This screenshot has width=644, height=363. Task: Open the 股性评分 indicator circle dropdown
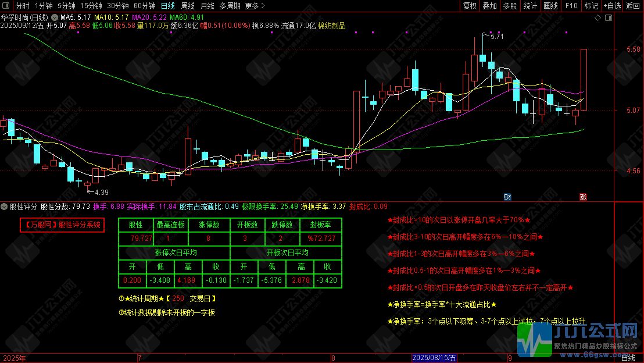click(4, 207)
